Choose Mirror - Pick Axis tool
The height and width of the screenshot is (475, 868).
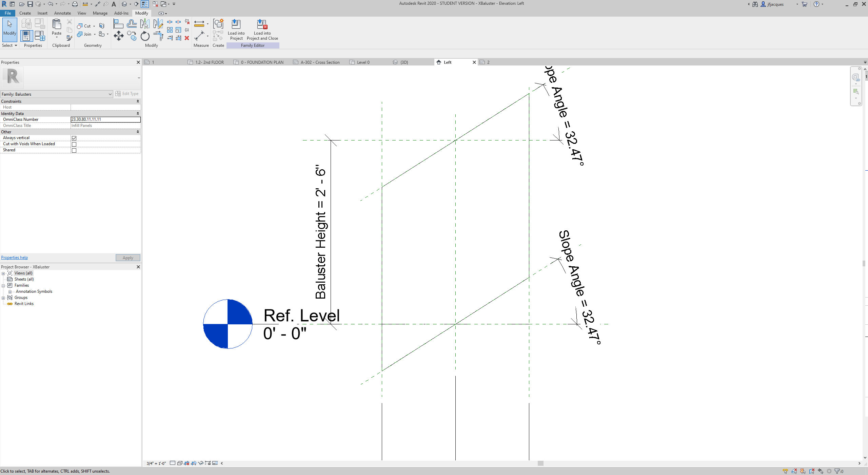pyautogui.click(x=145, y=24)
